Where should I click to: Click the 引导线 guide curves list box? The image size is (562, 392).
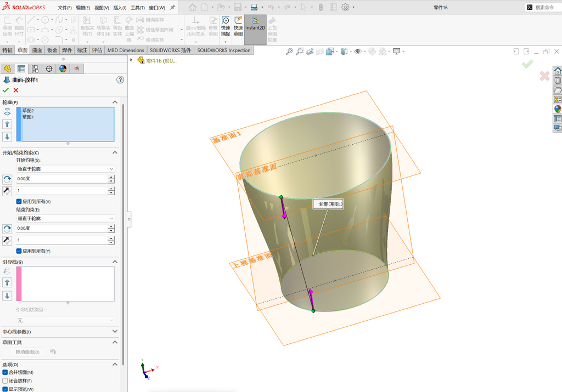68,284
